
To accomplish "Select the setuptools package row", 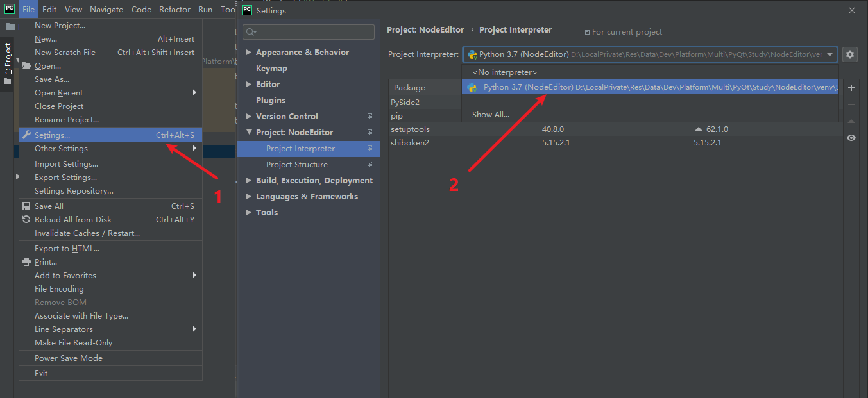I will (x=411, y=129).
